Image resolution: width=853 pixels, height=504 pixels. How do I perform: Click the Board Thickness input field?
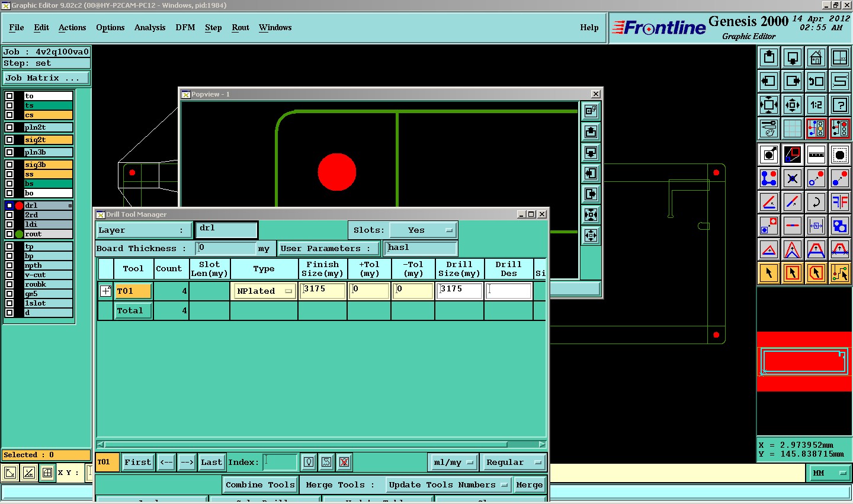click(226, 248)
